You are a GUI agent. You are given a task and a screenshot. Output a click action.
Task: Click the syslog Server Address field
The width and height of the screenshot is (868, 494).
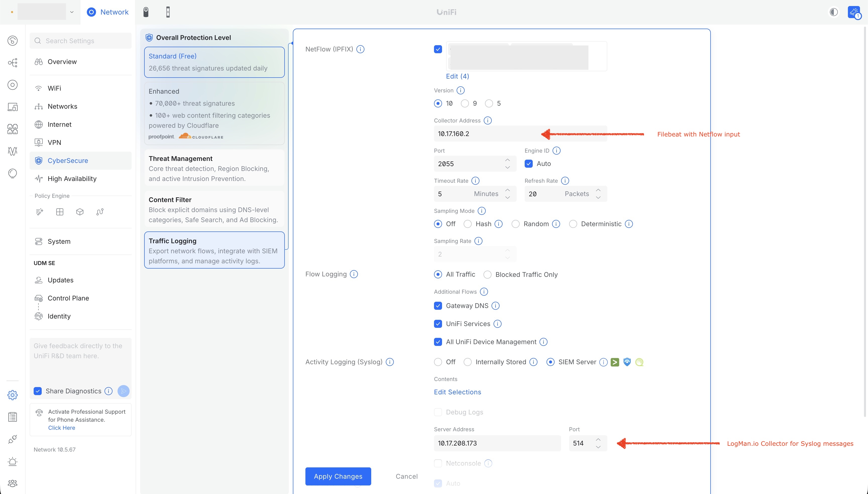click(x=497, y=443)
